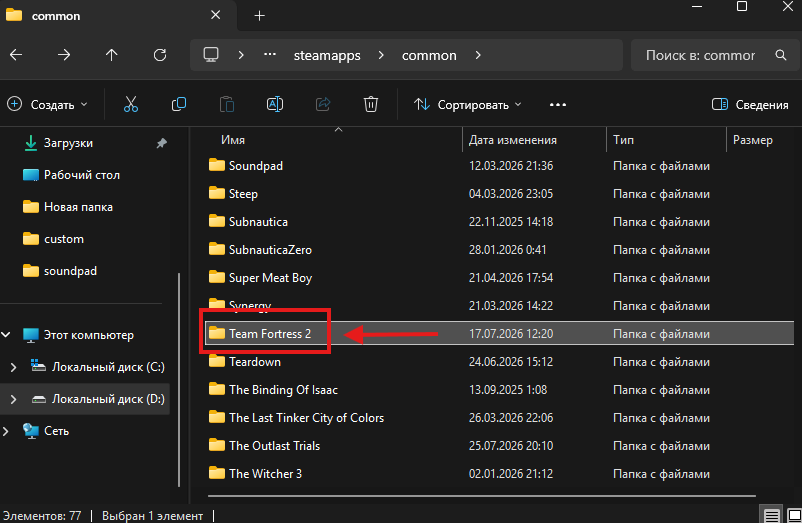Click steamapps in the address bar

pos(327,55)
